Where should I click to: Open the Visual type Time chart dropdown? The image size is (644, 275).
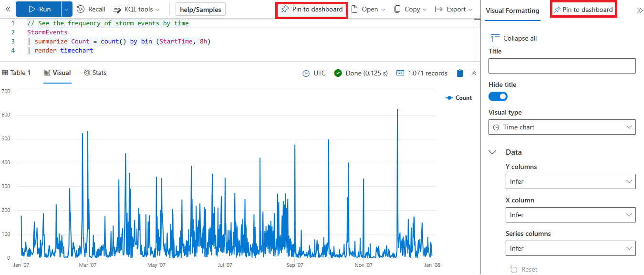pos(562,127)
